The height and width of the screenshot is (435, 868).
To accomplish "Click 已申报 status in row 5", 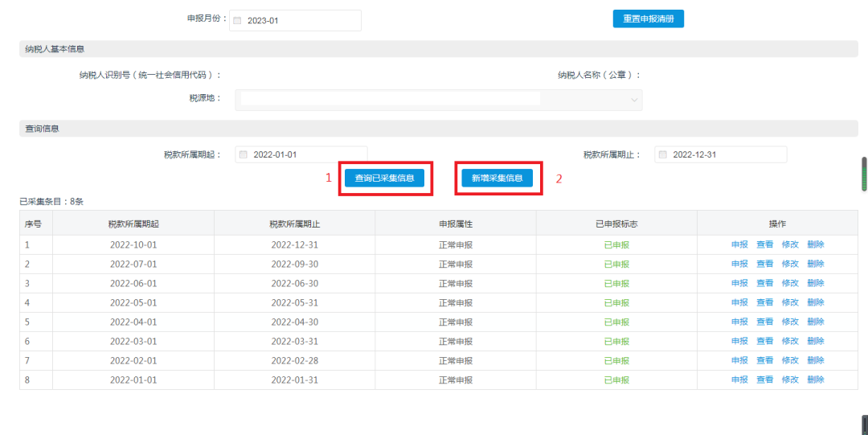I will (x=616, y=322).
